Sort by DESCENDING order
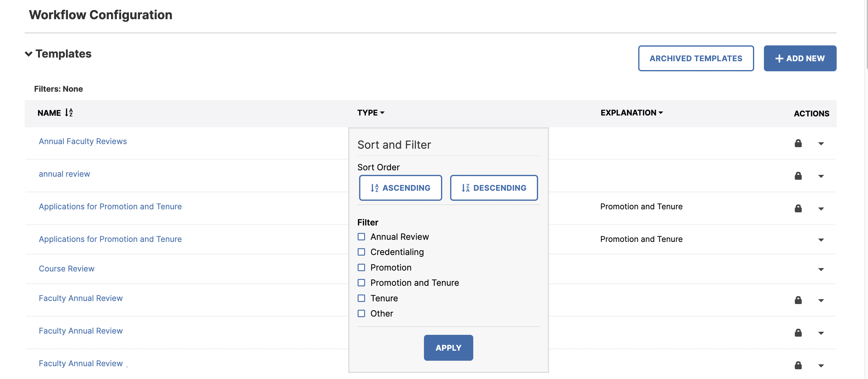The height and width of the screenshot is (379, 868). click(494, 188)
